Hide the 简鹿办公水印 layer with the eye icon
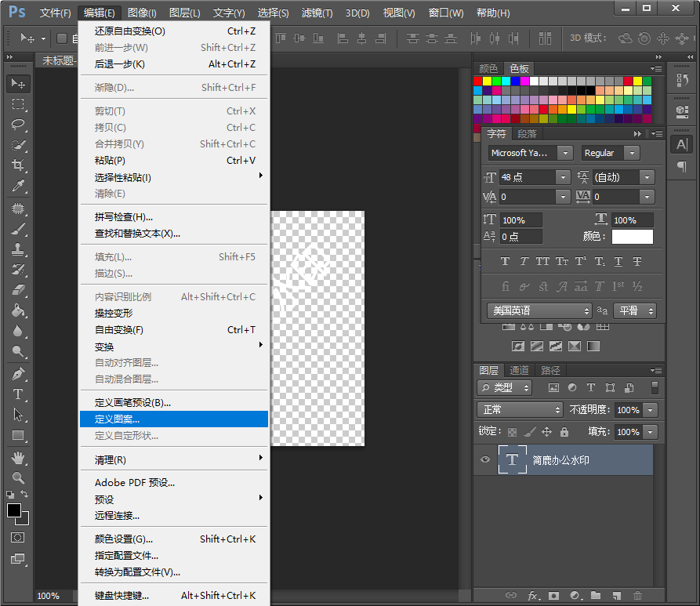 point(485,460)
